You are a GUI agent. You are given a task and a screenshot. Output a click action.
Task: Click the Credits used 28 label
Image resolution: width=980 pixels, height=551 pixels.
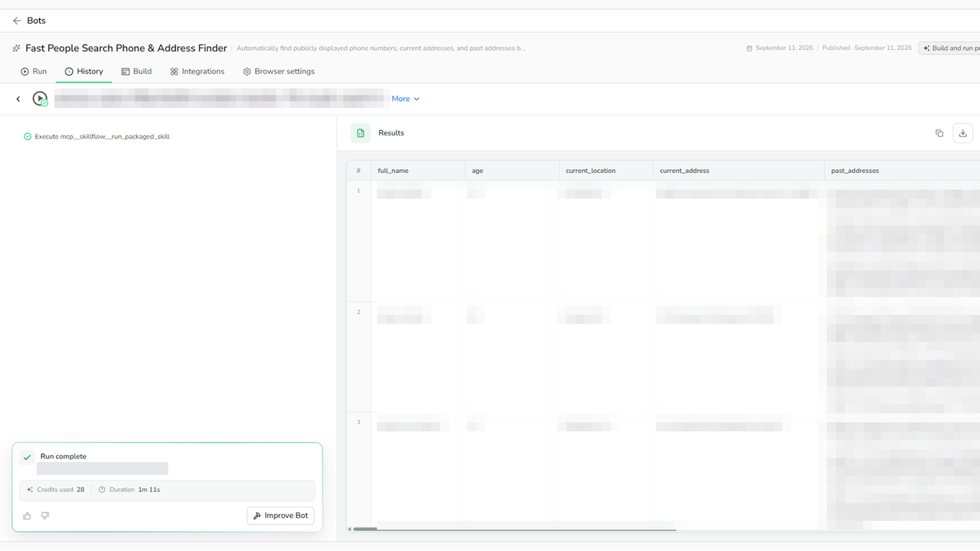56,490
